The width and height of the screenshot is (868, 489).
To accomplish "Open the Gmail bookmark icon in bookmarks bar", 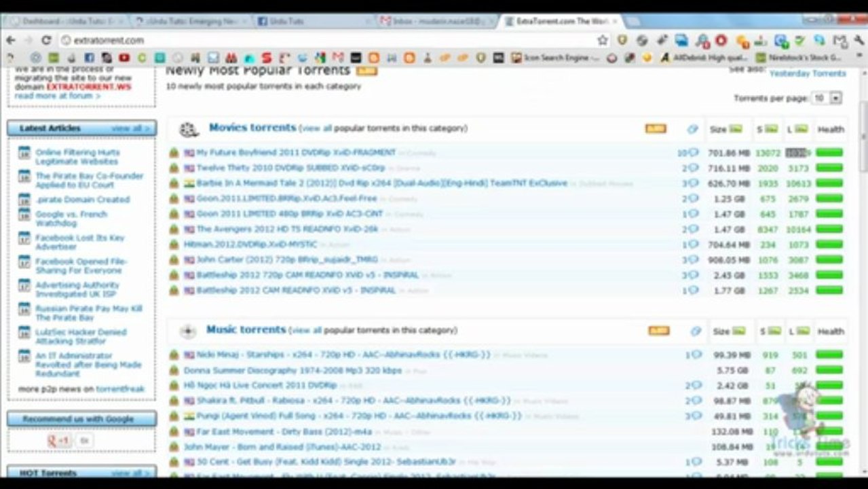I will [x=338, y=58].
